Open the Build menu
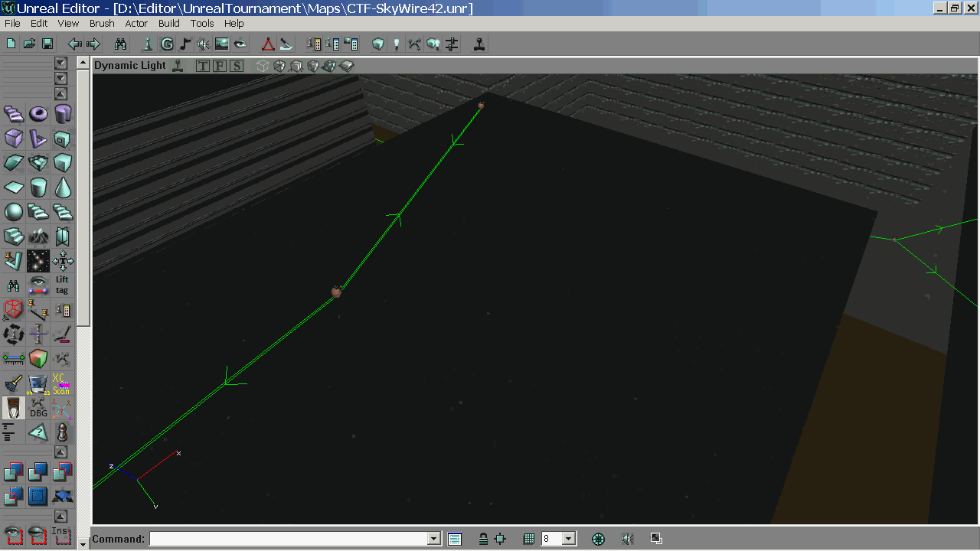The width and height of the screenshot is (980, 551). tap(169, 24)
